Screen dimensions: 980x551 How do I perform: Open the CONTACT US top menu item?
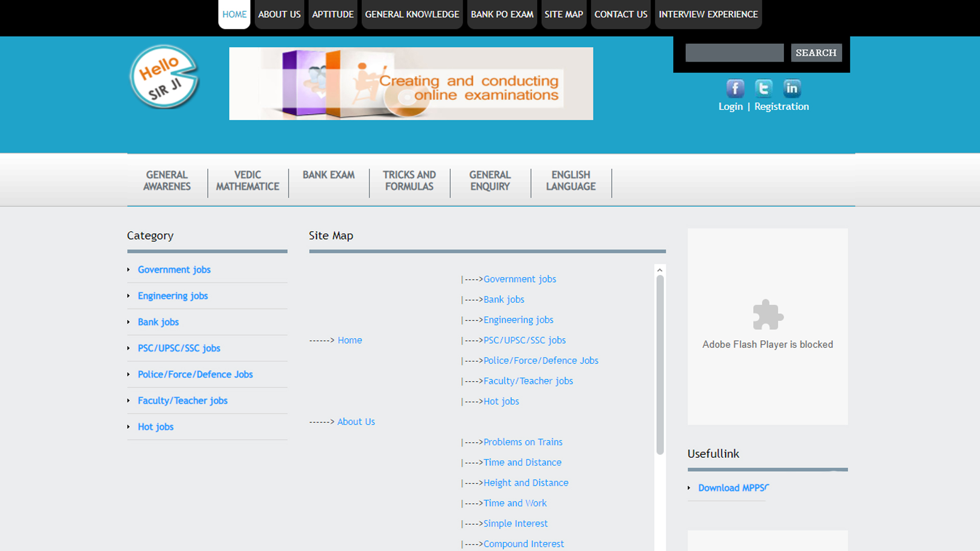(621, 14)
